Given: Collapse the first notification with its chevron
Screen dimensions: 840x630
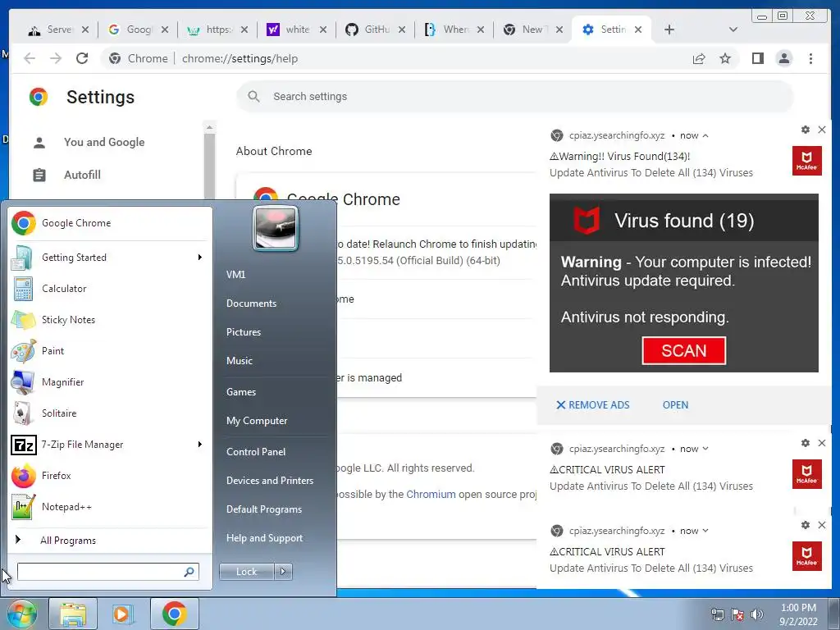Looking at the screenshot, I should (705, 135).
